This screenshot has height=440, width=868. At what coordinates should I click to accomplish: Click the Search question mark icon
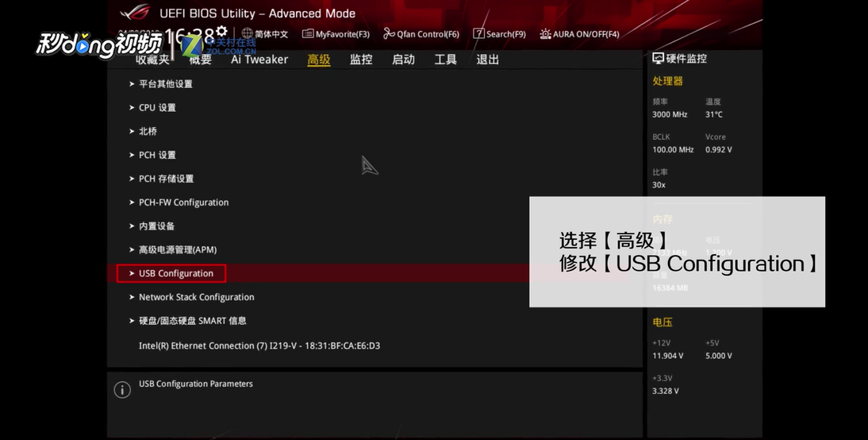[x=479, y=34]
